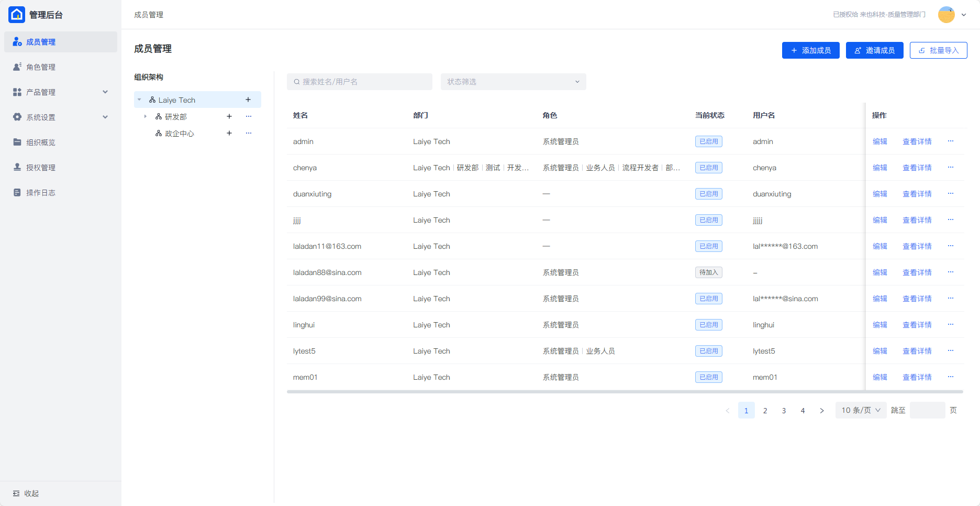Viewport: 980px width, 506px height.
Task: Go to page 4 in pagination
Action: 803,411
